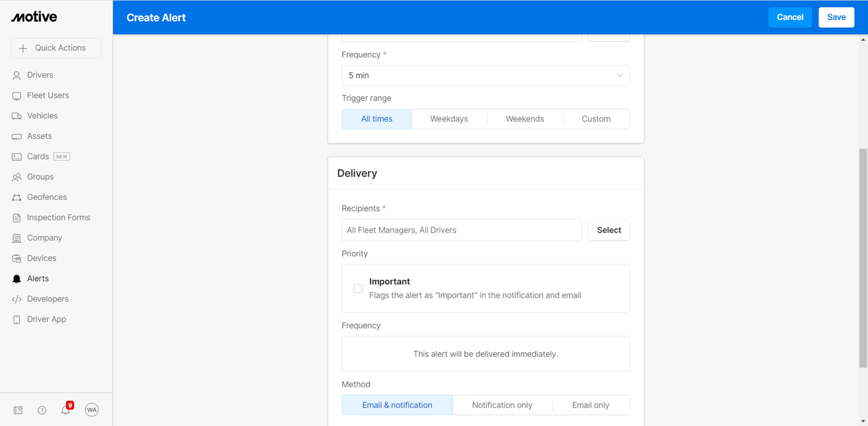Check the Important priority checkbox
The image size is (868, 426).
pos(358,288)
